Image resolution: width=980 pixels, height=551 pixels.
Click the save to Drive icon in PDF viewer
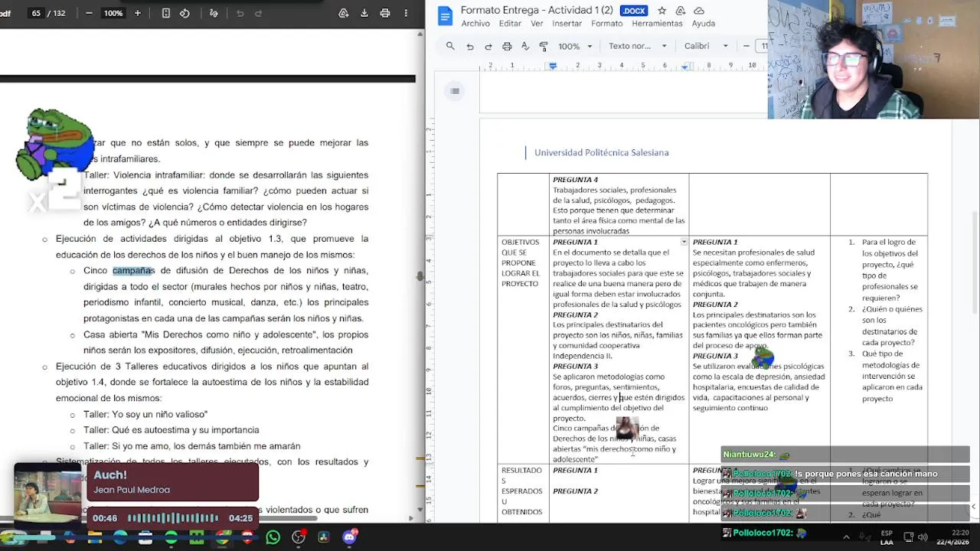coord(344,13)
